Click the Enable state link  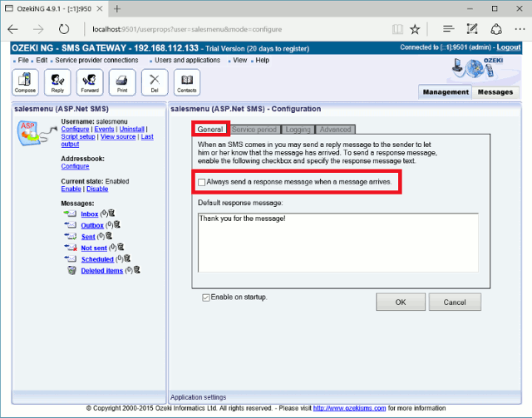(x=71, y=189)
